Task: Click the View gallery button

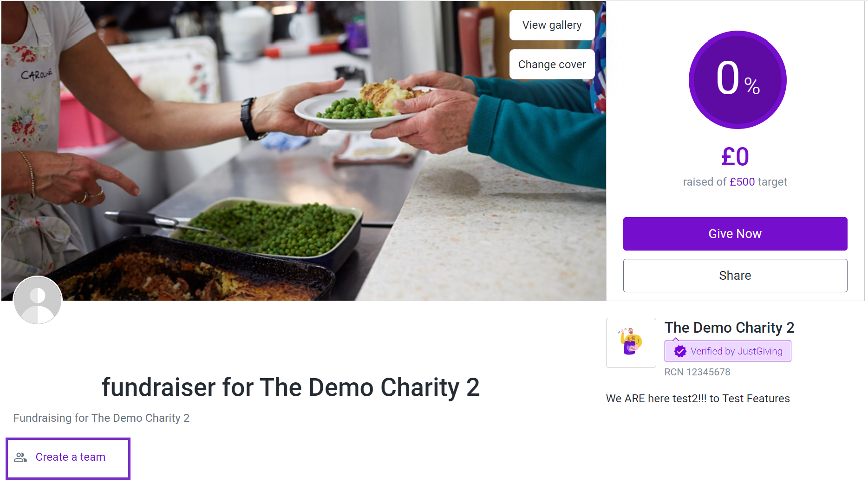Action: tap(552, 25)
